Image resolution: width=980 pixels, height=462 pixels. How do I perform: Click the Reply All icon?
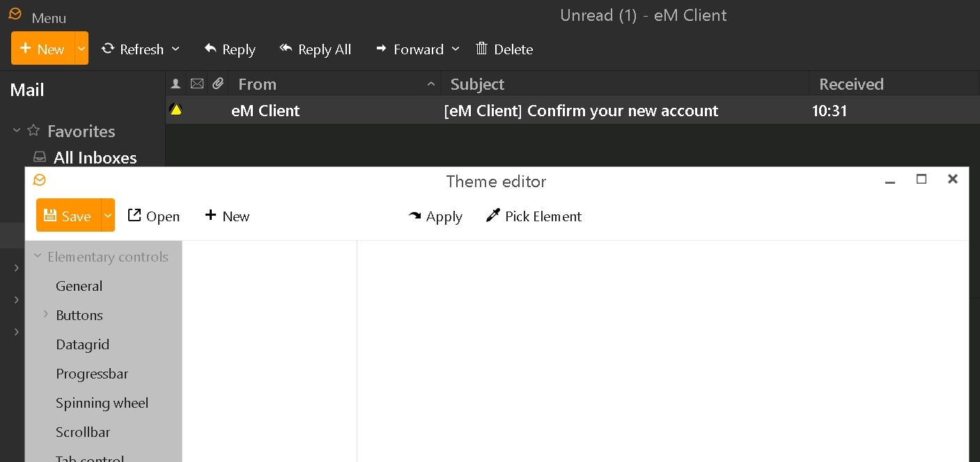click(286, 49)
